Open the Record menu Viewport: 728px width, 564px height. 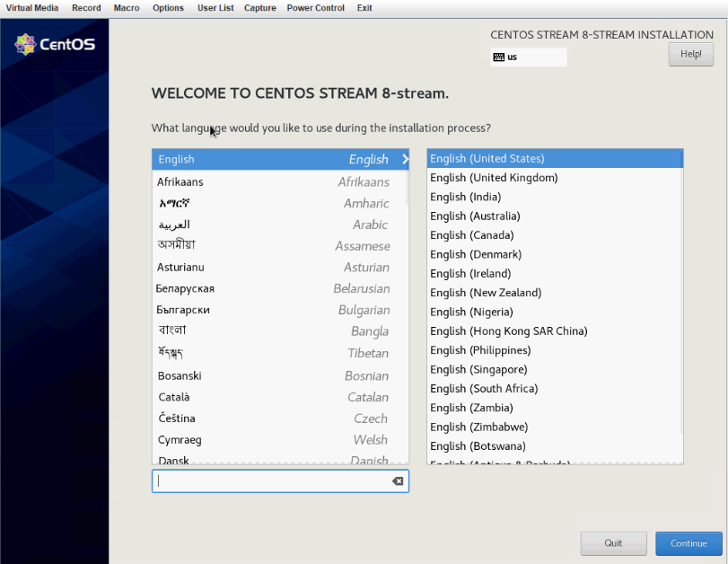coord(86,8)
